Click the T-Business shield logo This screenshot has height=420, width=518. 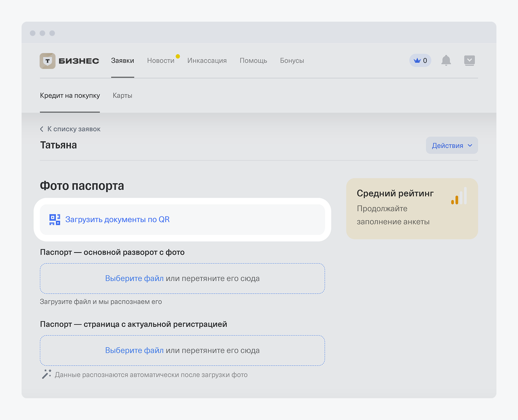coord(47,61)
